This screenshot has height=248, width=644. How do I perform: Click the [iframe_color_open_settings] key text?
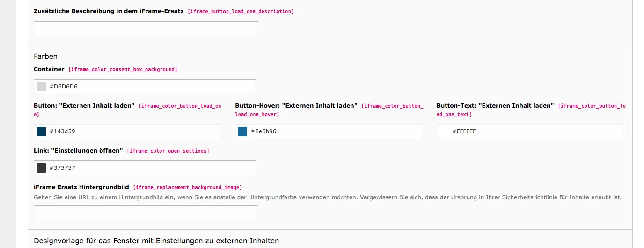(x=168, y=151)
